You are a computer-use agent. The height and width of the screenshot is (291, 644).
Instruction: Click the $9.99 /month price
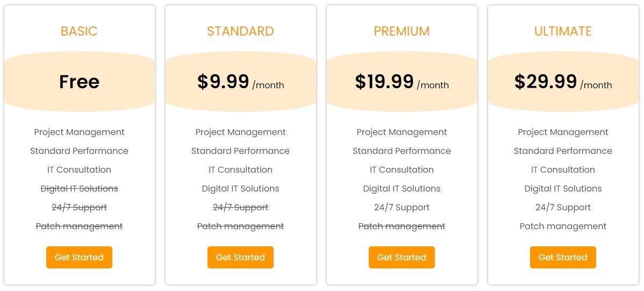click(x=240, y=82)
